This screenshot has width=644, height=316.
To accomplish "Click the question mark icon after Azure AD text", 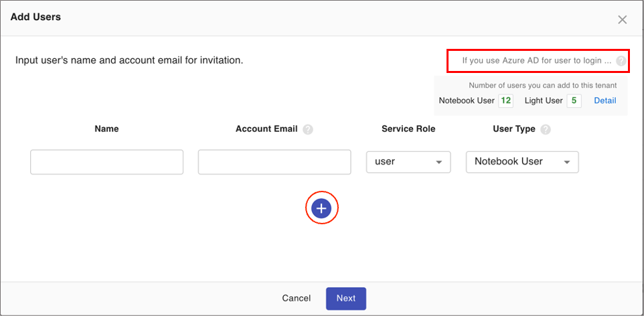I will pos(621,61).
